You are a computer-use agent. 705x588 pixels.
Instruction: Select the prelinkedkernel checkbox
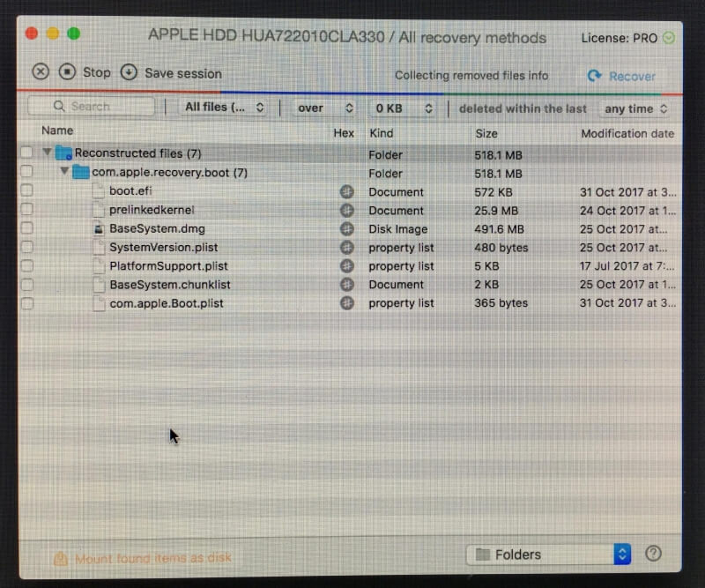point(26,209)
